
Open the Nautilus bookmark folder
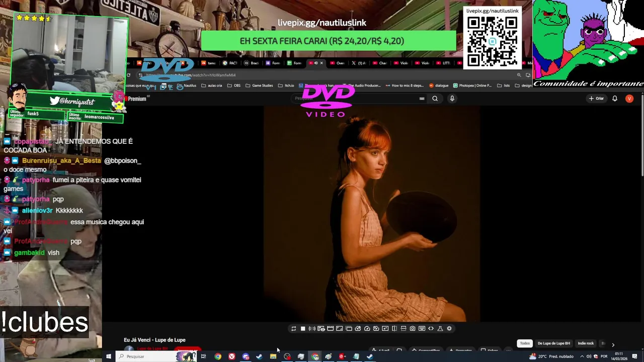[x=187, y=85]
